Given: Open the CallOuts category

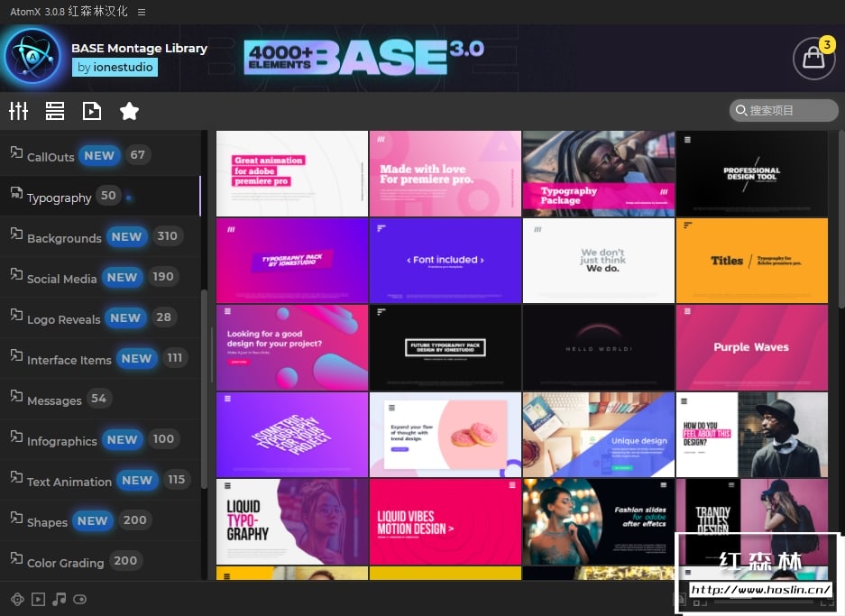Looking at the screenshot, I should [100, 155].
